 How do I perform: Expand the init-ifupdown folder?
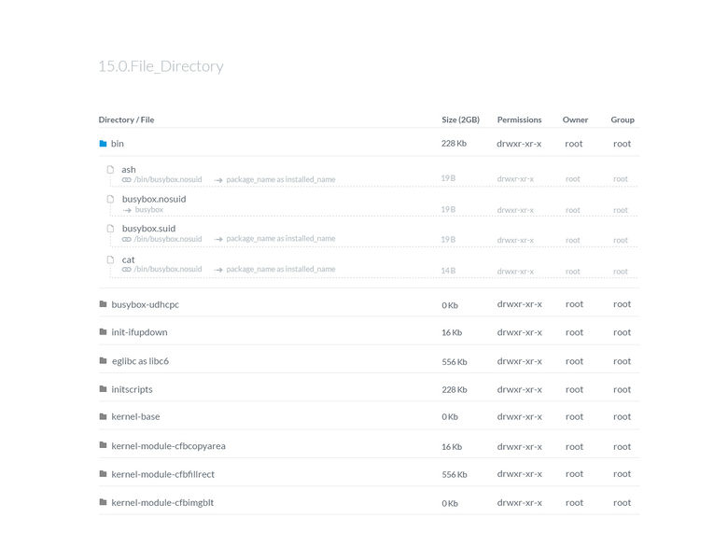[x=104, y=332]
